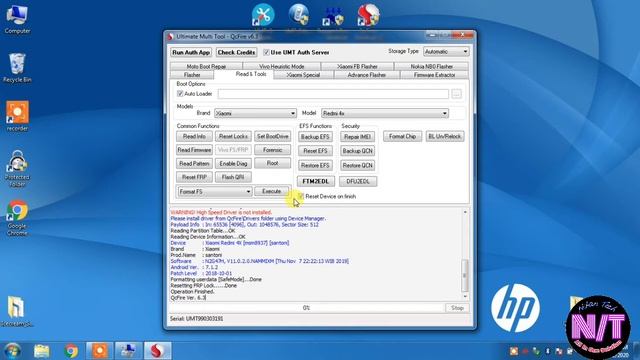Select the Protected Folder desktop shortcut

pos(17,169)
